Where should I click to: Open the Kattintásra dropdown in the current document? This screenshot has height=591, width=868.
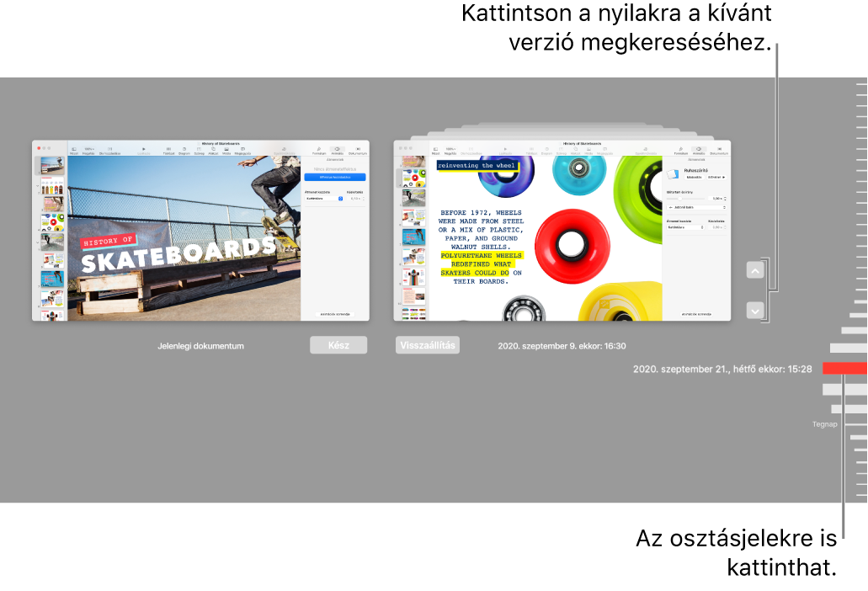pos(322,199)
